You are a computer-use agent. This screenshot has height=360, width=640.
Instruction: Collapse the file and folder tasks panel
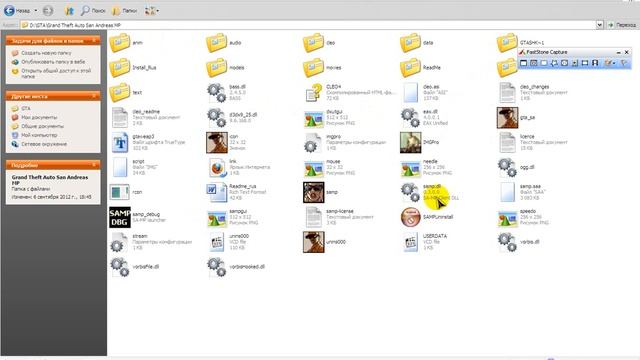[94, 40]
